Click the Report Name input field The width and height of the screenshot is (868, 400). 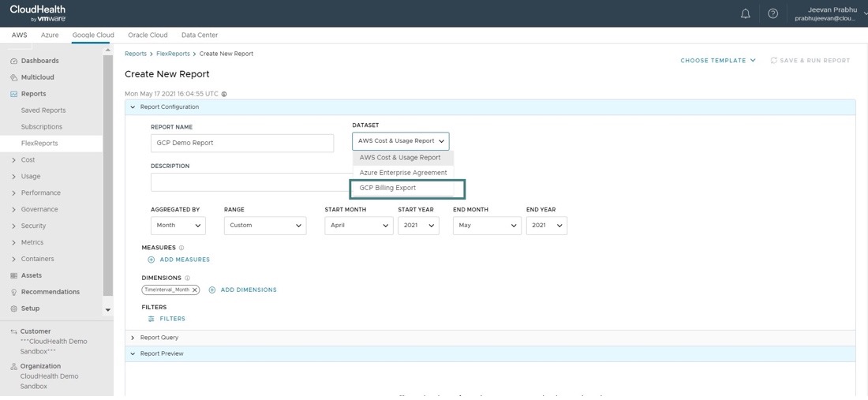(x=242, y=143)
